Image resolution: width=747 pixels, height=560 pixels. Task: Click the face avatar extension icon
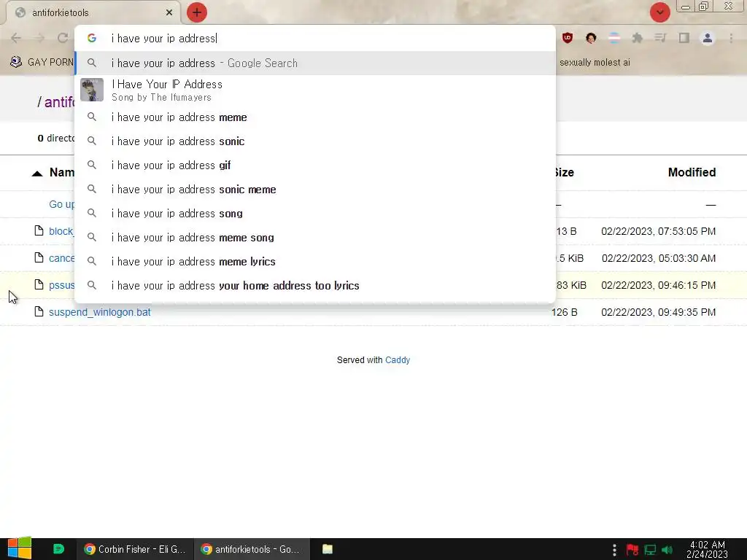click(591, 38)
